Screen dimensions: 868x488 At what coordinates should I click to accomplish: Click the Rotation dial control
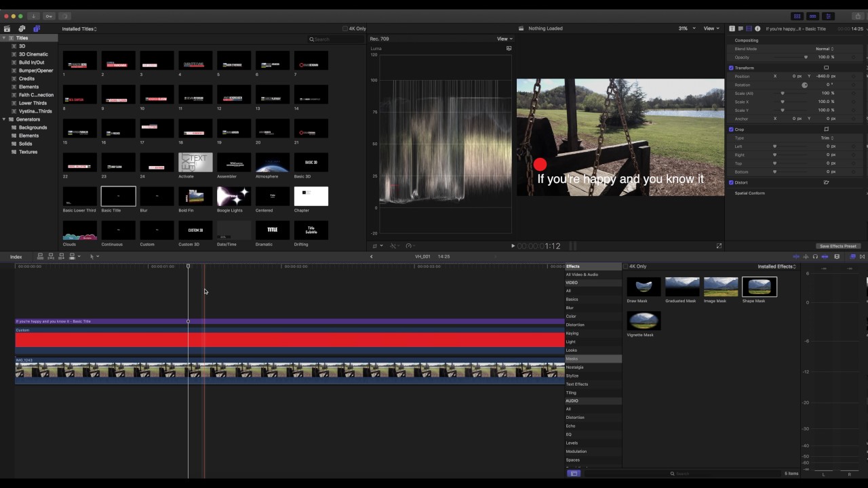coord(805,85)
